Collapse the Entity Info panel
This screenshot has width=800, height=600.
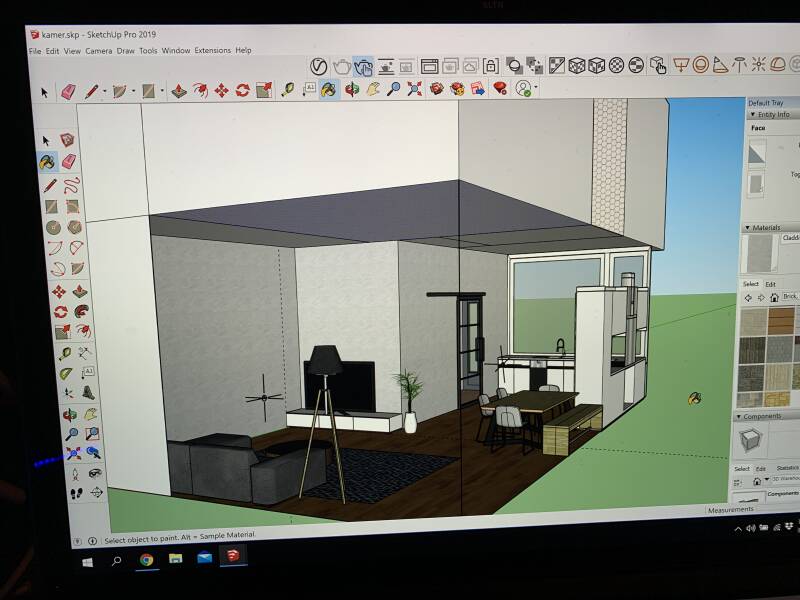coord(752,114)
